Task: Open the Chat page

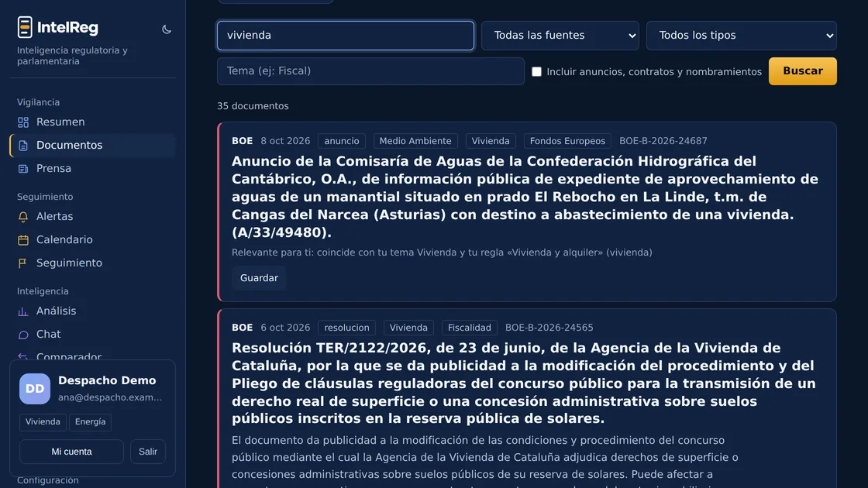Action: coord(92,334)
